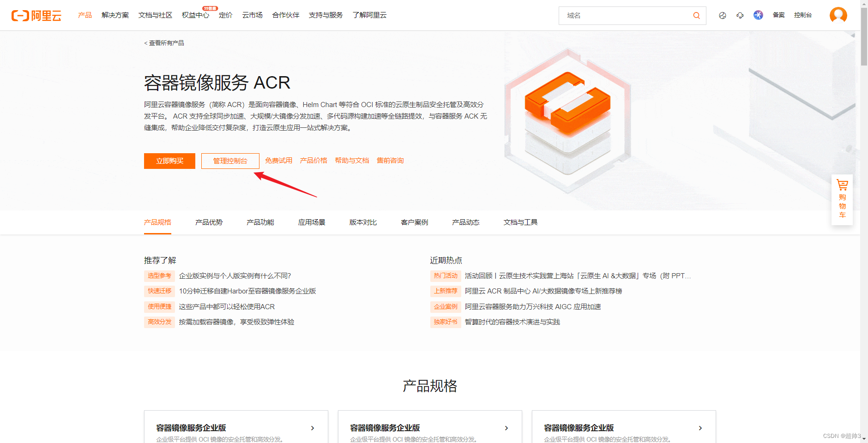Open the 产品价格 link

313,161
